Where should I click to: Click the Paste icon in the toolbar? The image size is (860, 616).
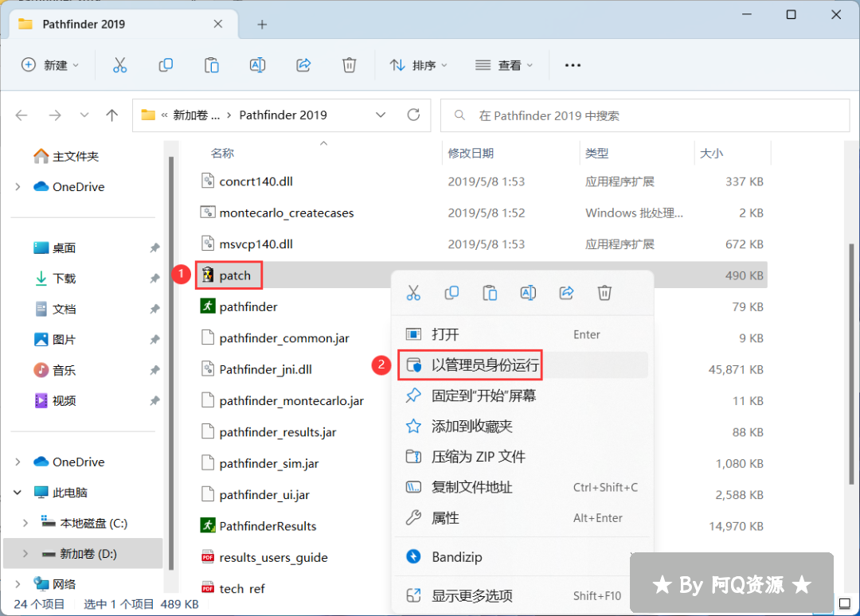[x=212, y=65]
